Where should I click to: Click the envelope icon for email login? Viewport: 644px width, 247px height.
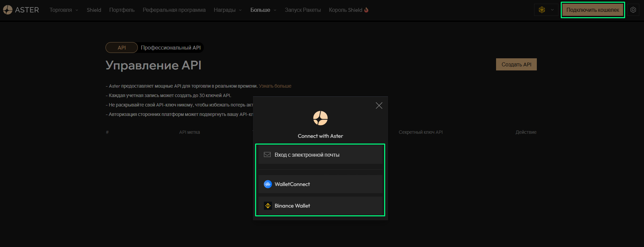(x=267, y=155)
